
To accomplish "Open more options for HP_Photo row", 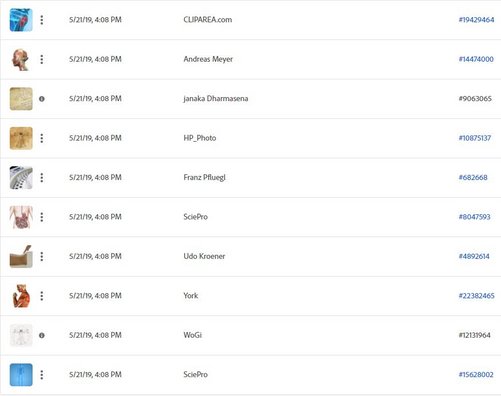I will coord(42,138).
